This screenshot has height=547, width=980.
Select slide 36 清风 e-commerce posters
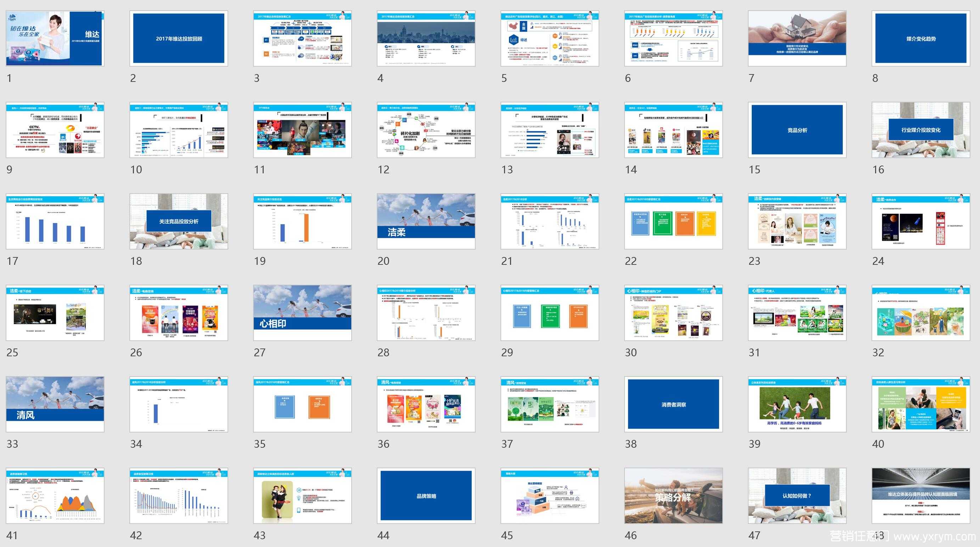click(x=426, y=404)
